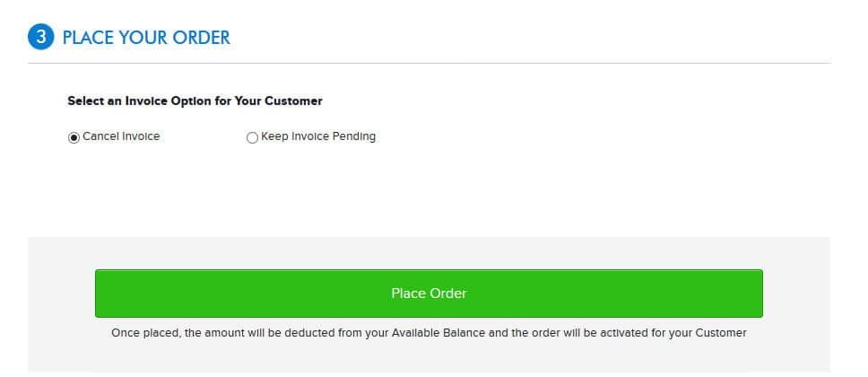Click the Available Balance deduction notice text
The height and width of the screenshot is (377, 868).
pos(429,332)
